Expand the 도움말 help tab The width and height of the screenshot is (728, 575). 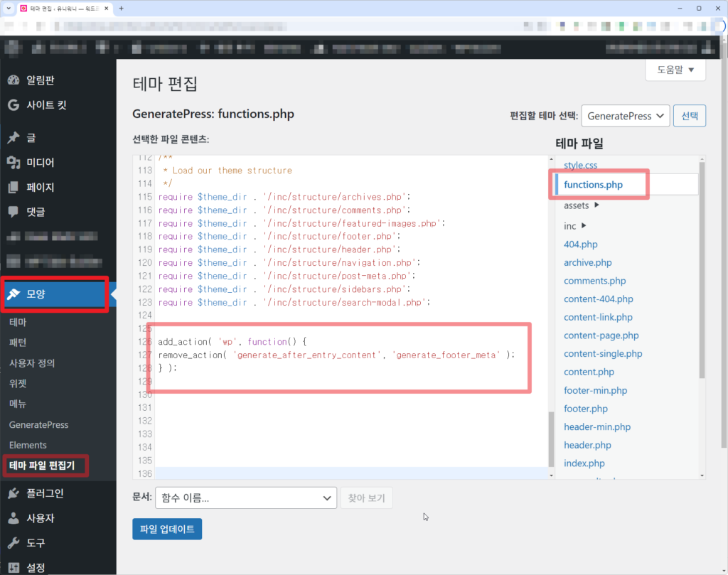675,70
